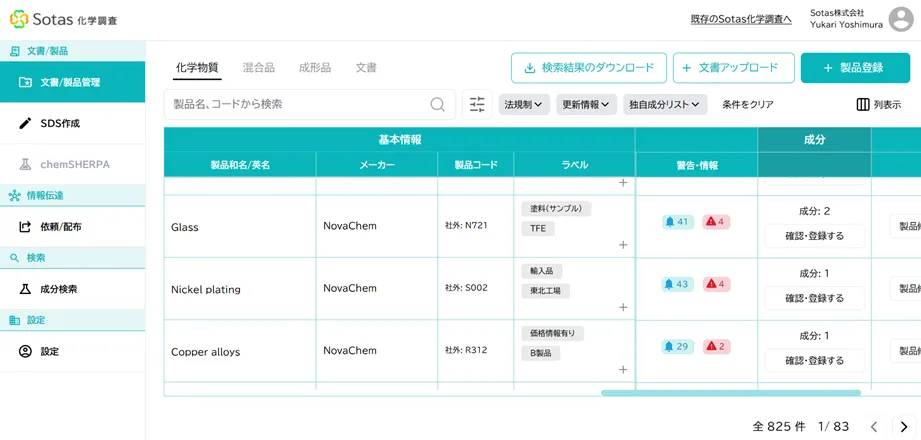Click product code 社外: N721
The height and width of the screenshot is (440, 921).
466,225
